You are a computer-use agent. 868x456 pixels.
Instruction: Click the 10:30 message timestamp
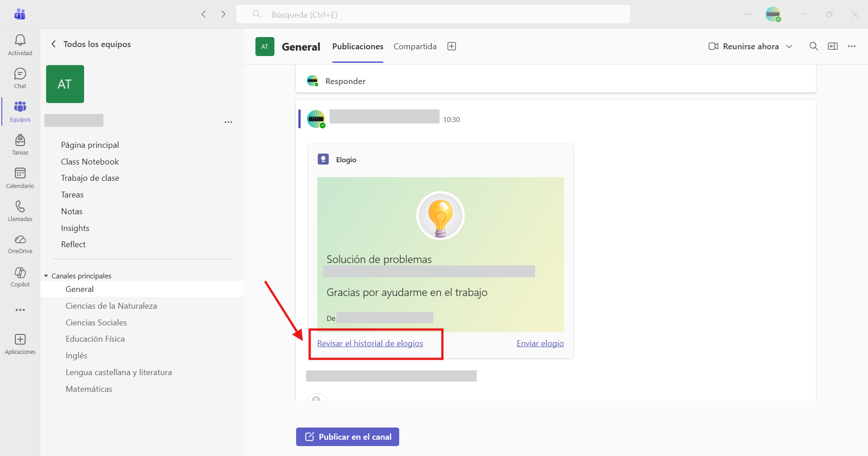point(451,119)
